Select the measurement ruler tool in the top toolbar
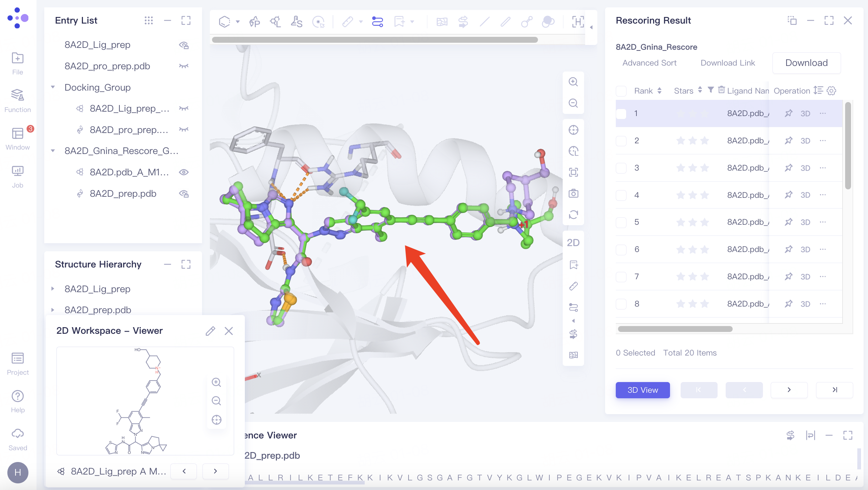The height and width of the screenshot is (490, 868). click(x=348, y=22)
